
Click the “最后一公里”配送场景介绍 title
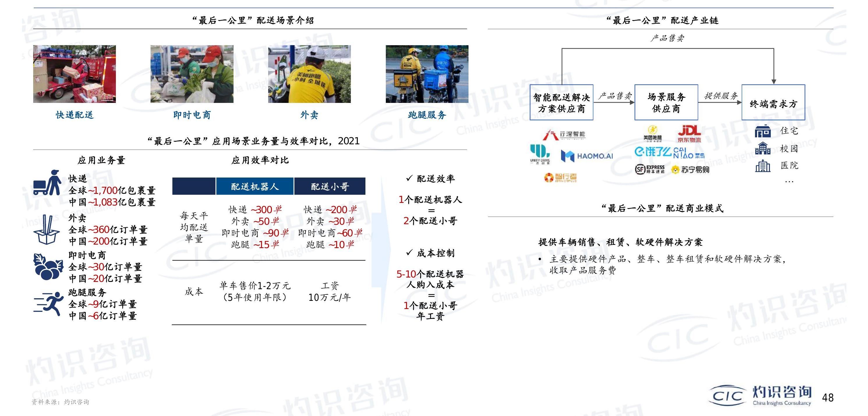coord(253,20)
